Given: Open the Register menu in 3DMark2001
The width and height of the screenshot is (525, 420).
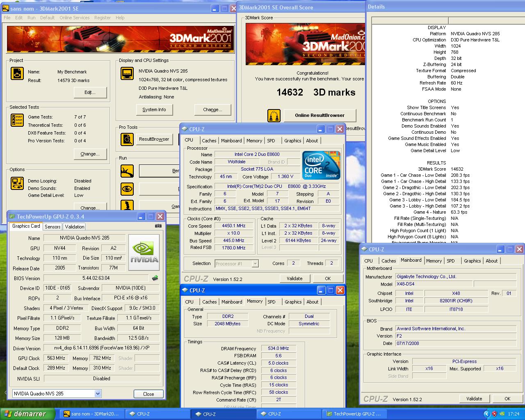Looking at the screenshot, I should pyautogui.click(x=103, y=18).
